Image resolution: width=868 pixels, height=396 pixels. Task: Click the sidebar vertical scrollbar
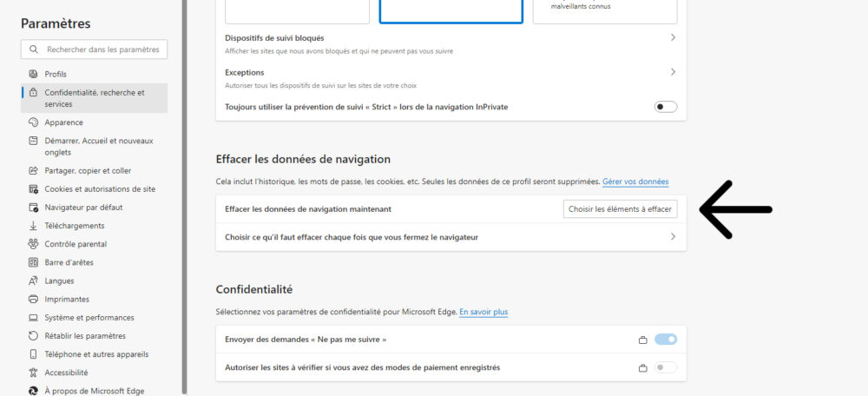click(183, 174)
